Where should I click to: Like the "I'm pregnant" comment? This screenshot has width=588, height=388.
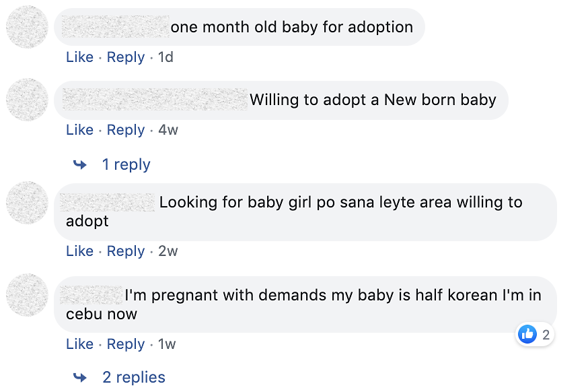tap(79, 344)
